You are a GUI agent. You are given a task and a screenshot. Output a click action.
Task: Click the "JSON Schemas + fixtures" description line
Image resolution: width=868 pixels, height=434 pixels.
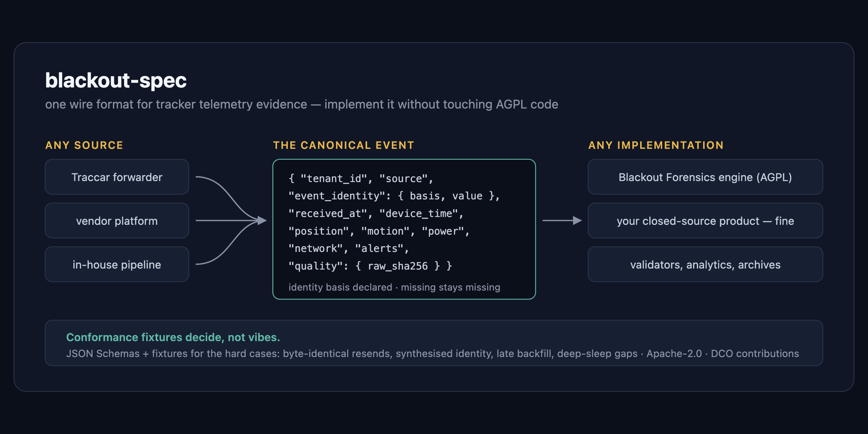tap(433, 354)
